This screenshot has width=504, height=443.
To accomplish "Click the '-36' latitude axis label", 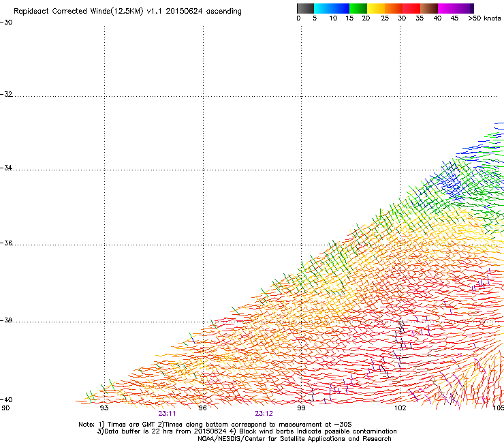I will click(x=6, y=243).
